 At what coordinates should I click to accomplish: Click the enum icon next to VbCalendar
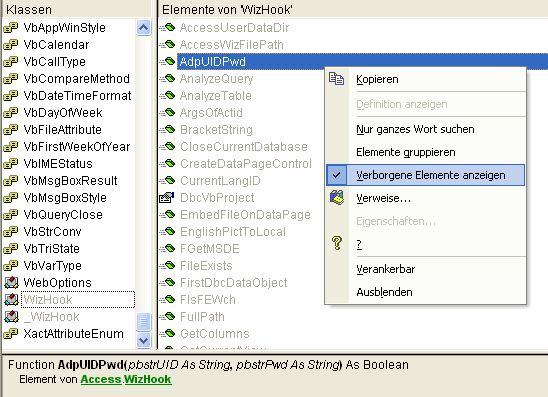(11, 45)
